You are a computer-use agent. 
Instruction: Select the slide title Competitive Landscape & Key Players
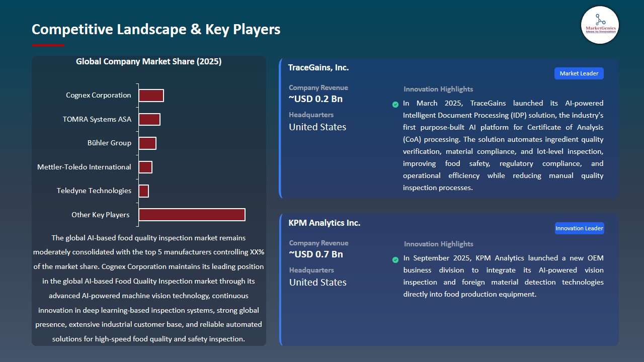(x=156, y=29)
